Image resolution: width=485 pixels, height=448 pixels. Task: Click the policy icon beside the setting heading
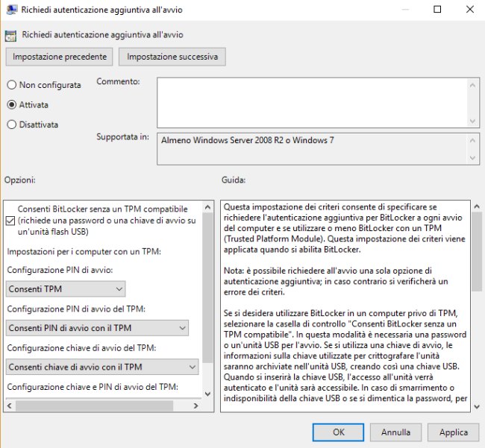pos(11,35)
